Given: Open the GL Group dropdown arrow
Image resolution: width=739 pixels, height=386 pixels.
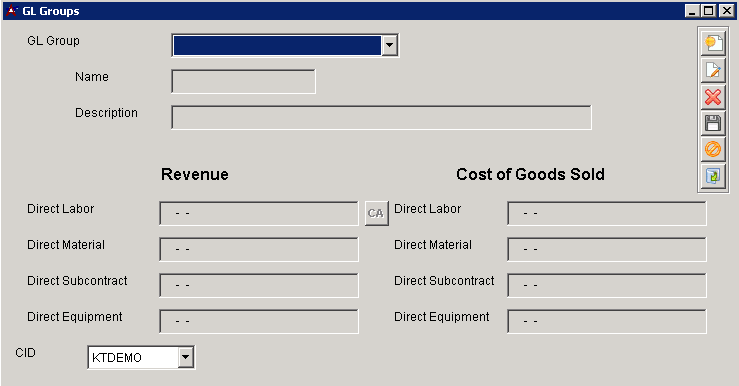Looking at the screenshot, I should pyautogui.click(x=389, y=46).
